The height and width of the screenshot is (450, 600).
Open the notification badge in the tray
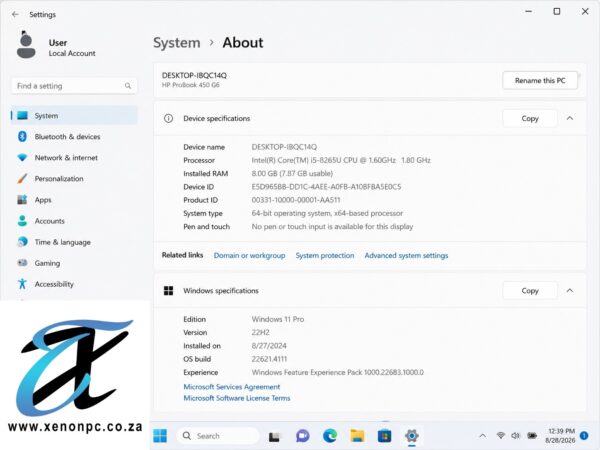click(x=584, y=435)
